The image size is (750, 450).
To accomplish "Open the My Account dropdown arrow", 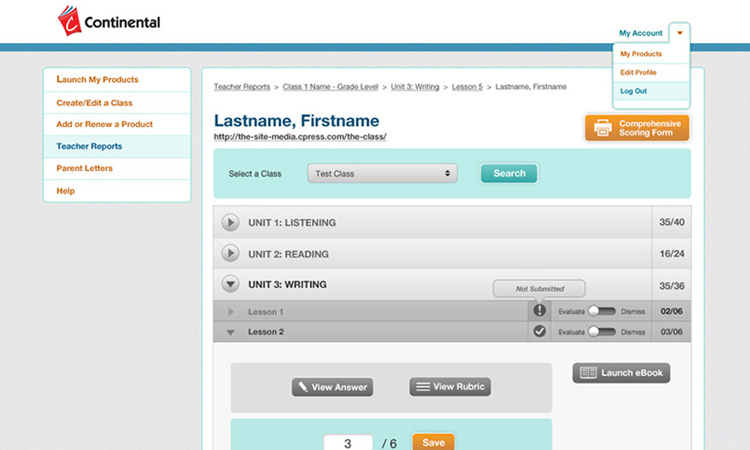I will point(679,33).
